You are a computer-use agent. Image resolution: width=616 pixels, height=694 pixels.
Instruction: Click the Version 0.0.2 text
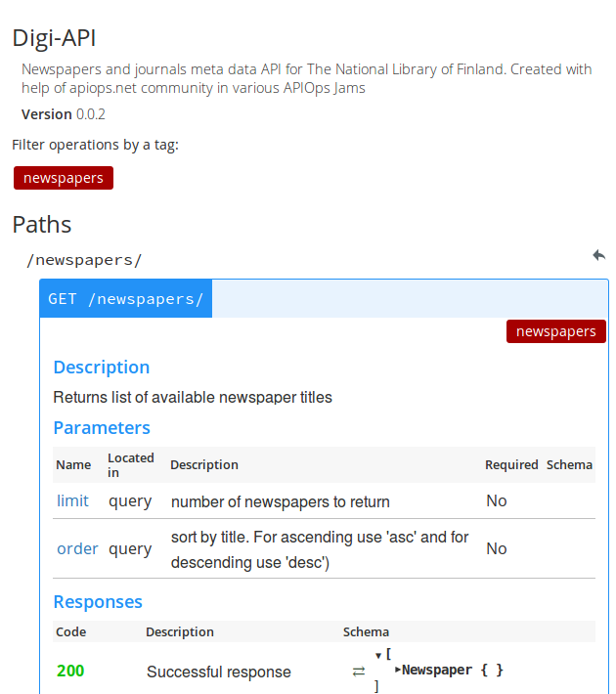[64, 114]
